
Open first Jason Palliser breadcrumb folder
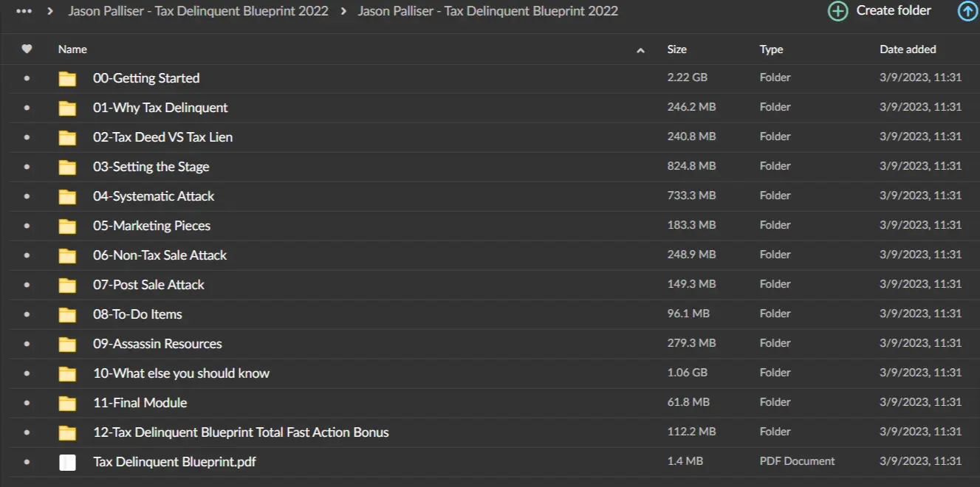point(198,11)
